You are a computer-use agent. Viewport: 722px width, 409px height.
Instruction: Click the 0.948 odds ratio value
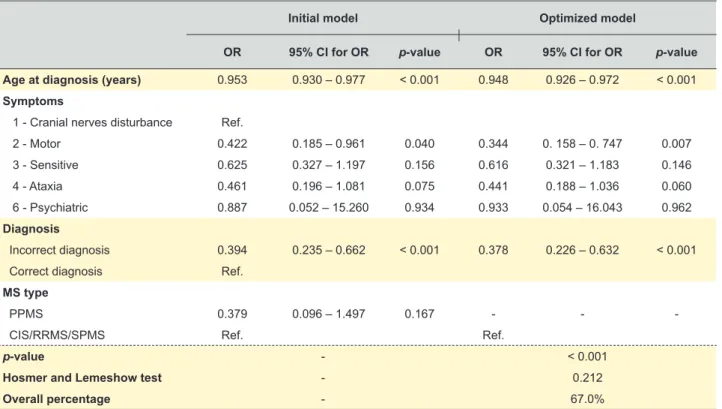pos(493,80)
